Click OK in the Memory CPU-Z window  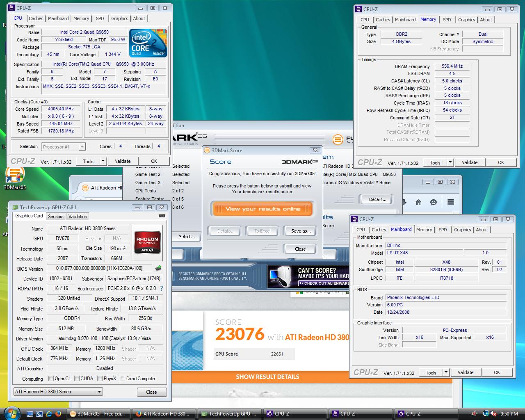tap(501, 162)
